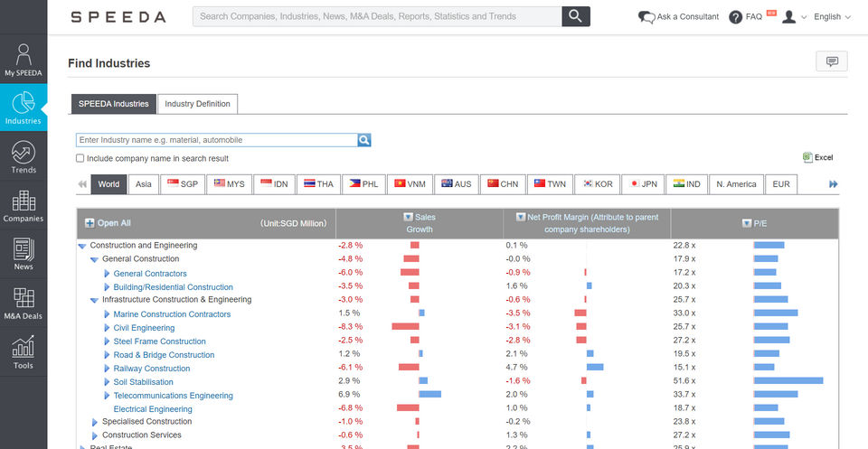Open Electrical Engineering link
868x449 pixels.
153,410
